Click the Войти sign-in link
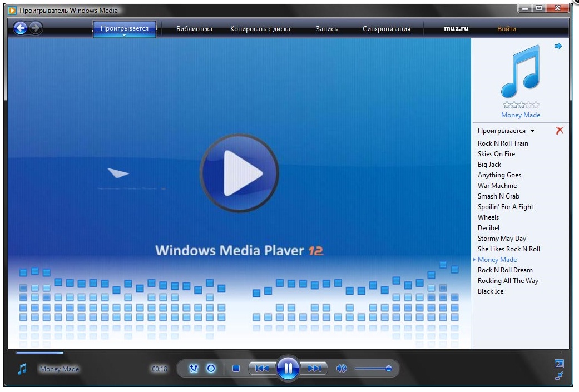Viewport: 579px width, 392px height. [506, 29]
